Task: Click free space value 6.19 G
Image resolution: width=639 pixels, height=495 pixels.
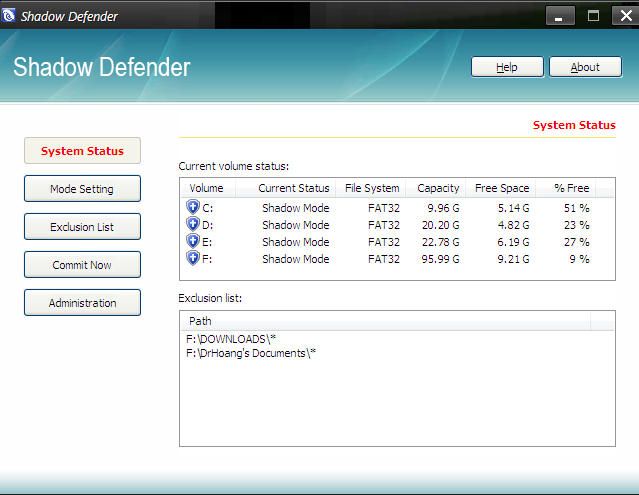Action: [x=513, y=242]
